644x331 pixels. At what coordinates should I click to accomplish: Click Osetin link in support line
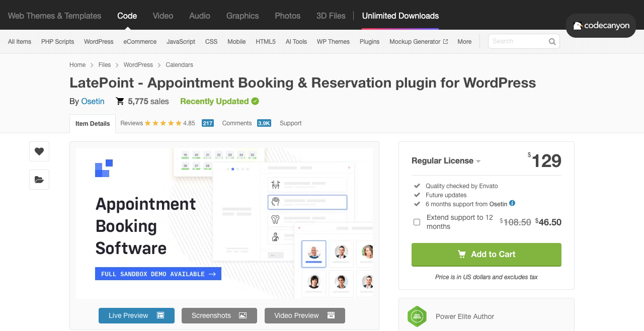click(499, 204)
